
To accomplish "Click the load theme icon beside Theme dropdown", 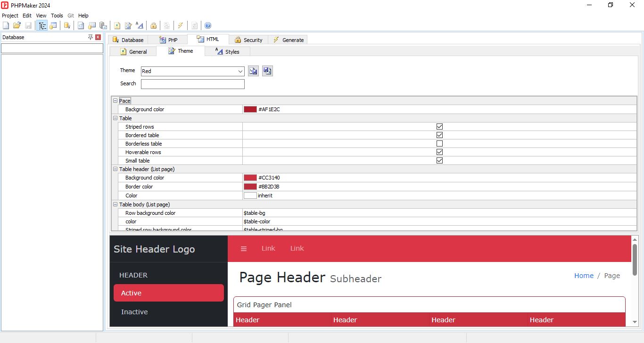I will [253, 71].
